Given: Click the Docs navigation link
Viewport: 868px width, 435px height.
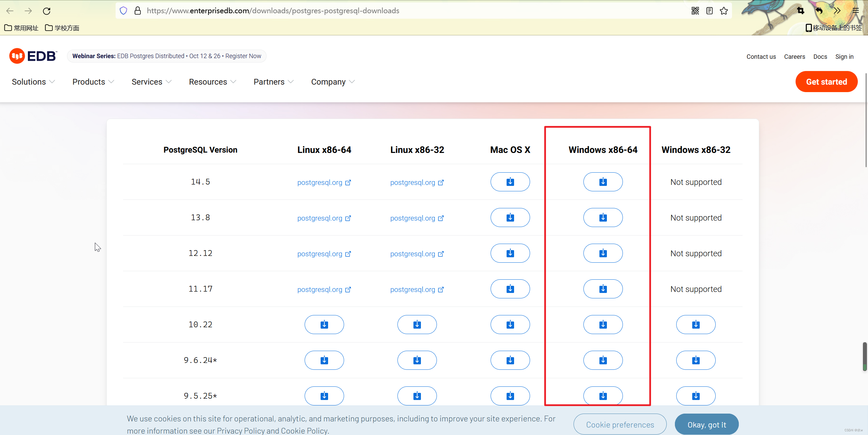Looking at the screenshot, I should 820,56.
